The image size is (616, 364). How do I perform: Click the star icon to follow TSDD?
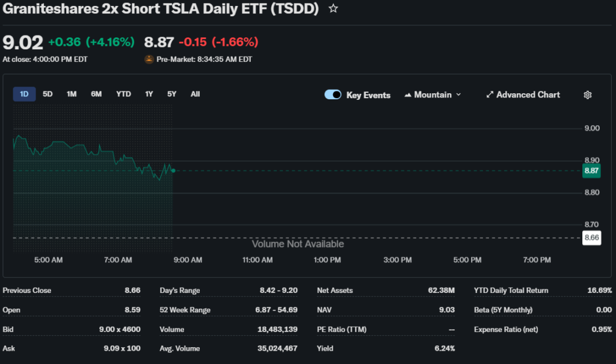(333, 9)
